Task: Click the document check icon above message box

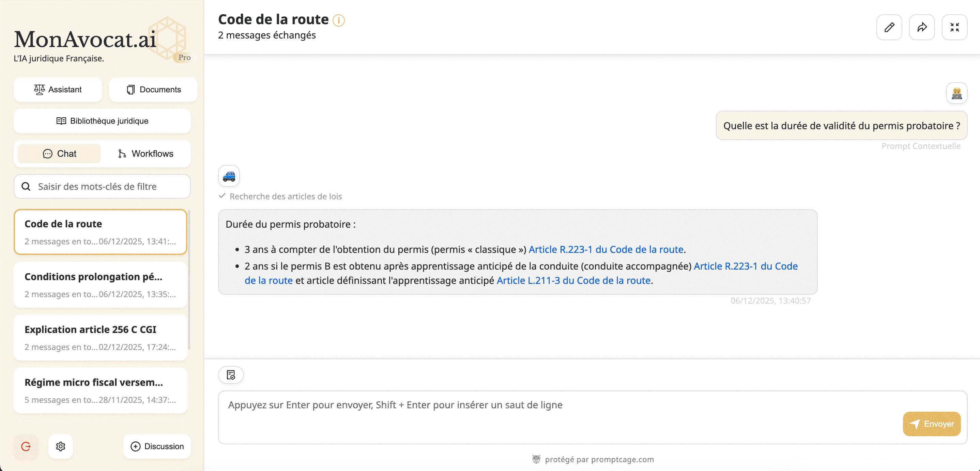Action: (x=231, y=375)
